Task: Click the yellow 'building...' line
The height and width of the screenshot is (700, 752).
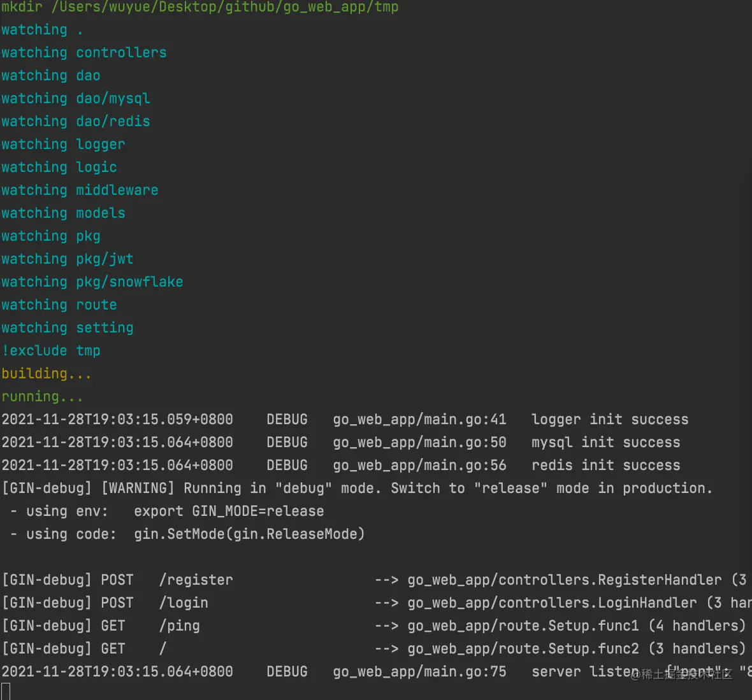Action: coord(47,374)
